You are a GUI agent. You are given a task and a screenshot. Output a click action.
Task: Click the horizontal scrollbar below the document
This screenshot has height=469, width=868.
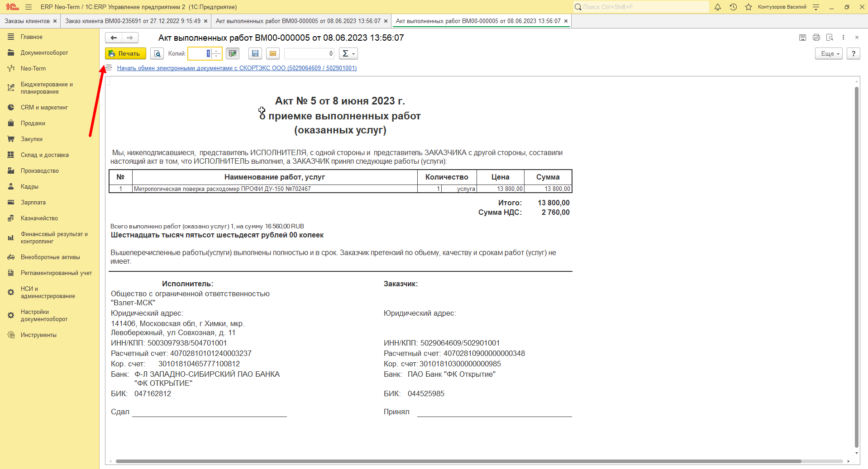458,461
